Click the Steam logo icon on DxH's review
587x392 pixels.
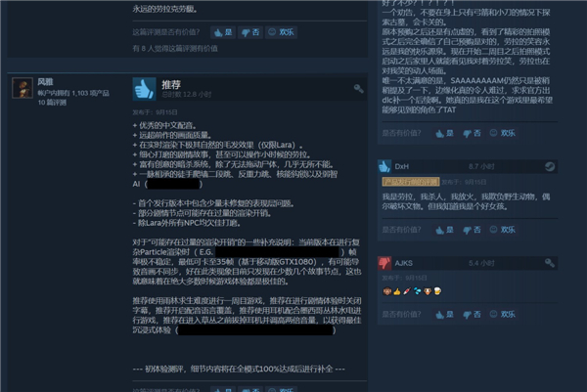click(550, 166)
